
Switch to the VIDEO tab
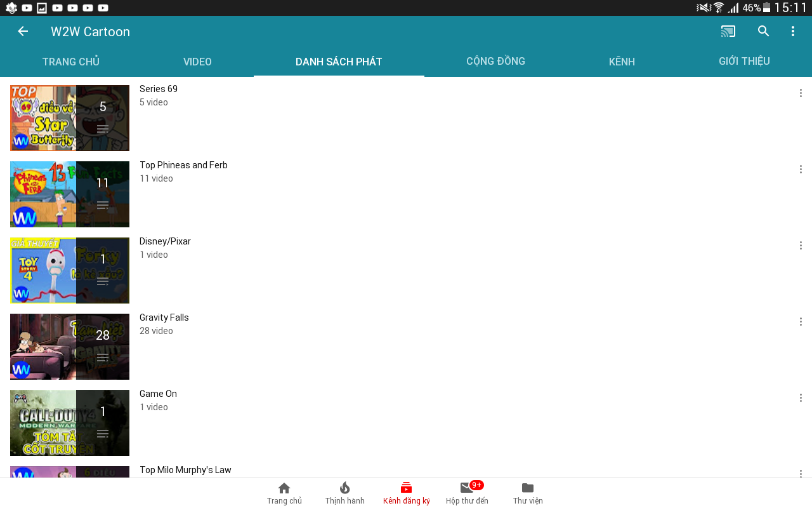coord(197,62)
